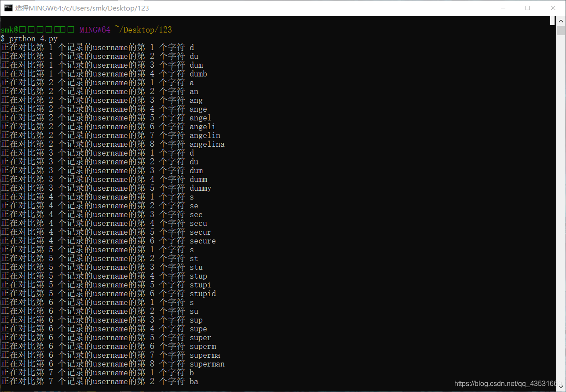Select the output line ending in 'angelin'
Viewport: 566px width, 392px height.
point(110,135)
